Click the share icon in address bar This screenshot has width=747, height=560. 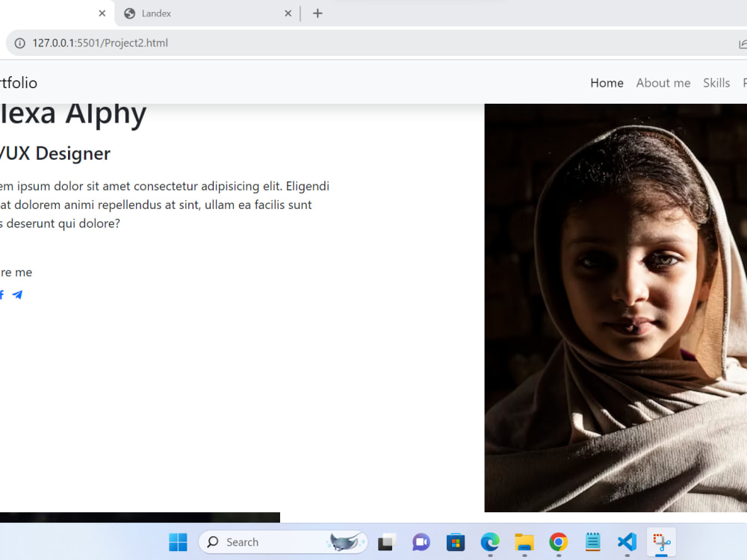pyautogui.click(x=743, y=44)
